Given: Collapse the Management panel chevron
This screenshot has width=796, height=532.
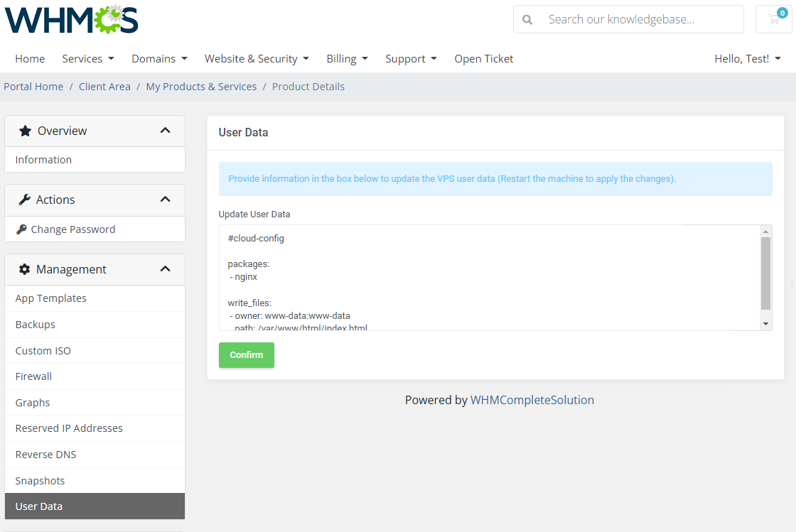Looking at the screenshot, I should click(165, 268).
